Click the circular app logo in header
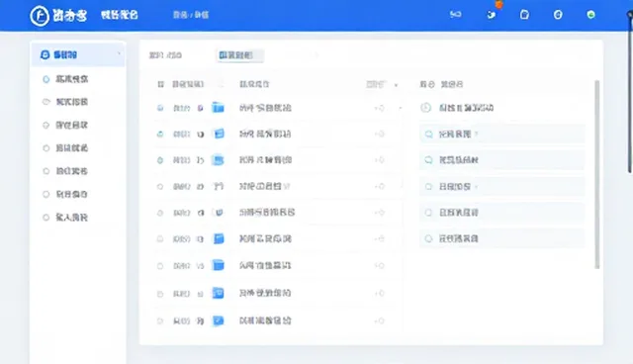Image resolution: width=633 pixels, height=364 pixels. point(40,16)
